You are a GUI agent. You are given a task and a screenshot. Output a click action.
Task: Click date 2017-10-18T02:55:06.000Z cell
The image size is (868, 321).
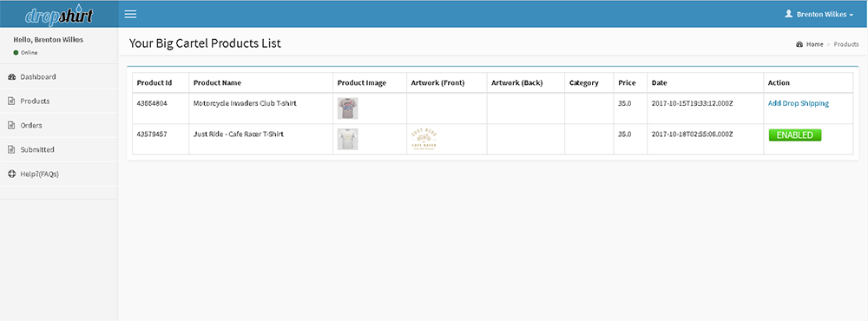(705, 140)
